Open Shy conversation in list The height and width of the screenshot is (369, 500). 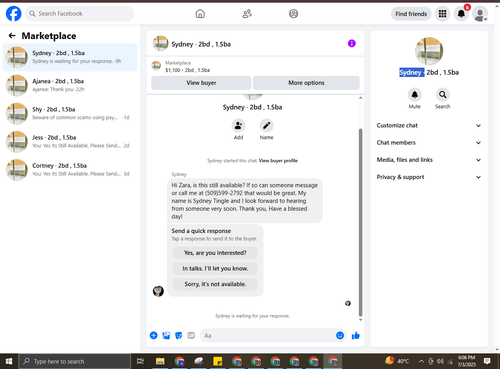point(70,113)
